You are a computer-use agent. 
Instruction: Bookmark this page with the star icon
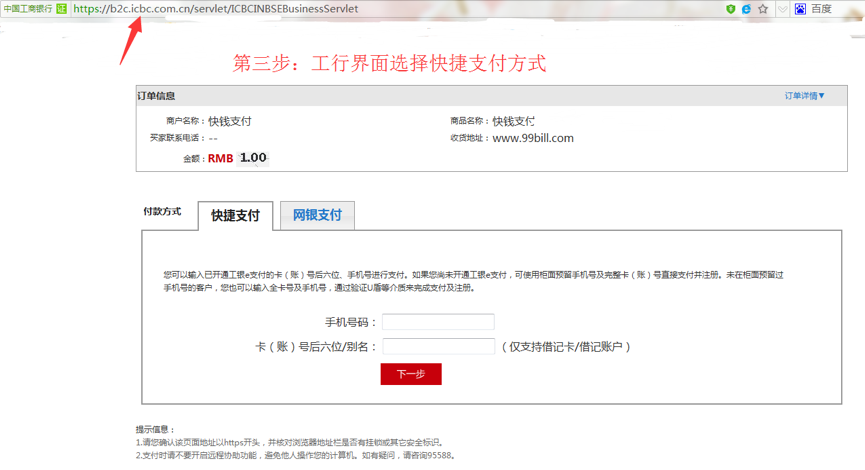coord(763,9)
